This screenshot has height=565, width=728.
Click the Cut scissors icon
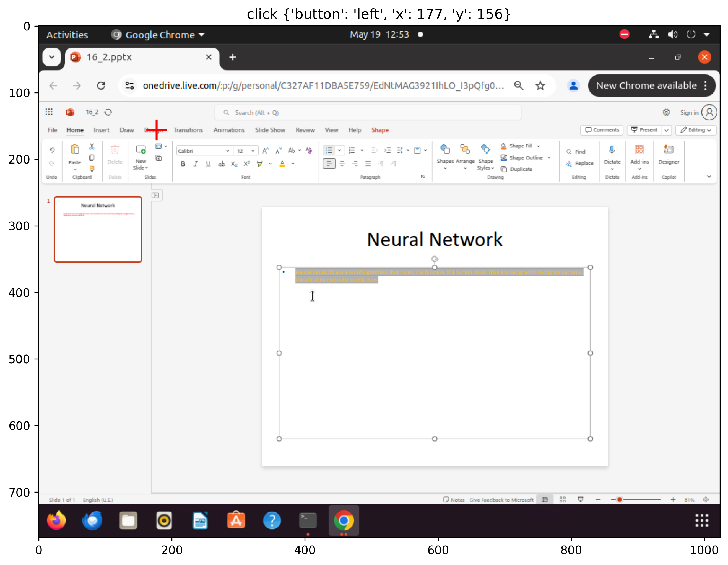pos(92,146)
